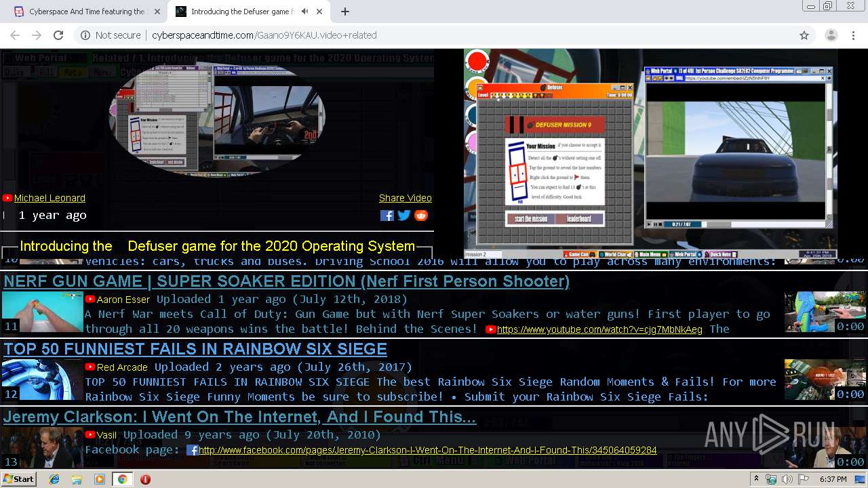The width and height of the screenshot is (868, 488).
Task: Click the '1 year ago' upload age text
Action: tap(52, 216)
